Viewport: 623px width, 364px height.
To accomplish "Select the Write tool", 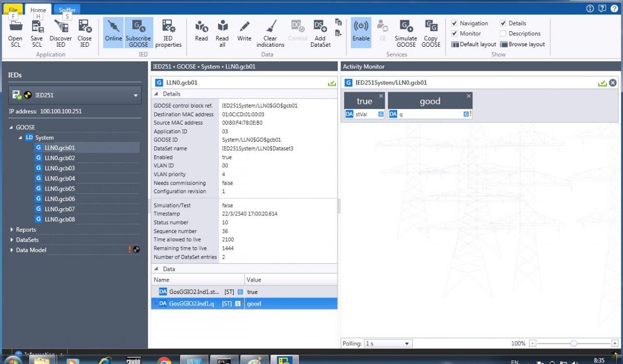I will point(245,32).
